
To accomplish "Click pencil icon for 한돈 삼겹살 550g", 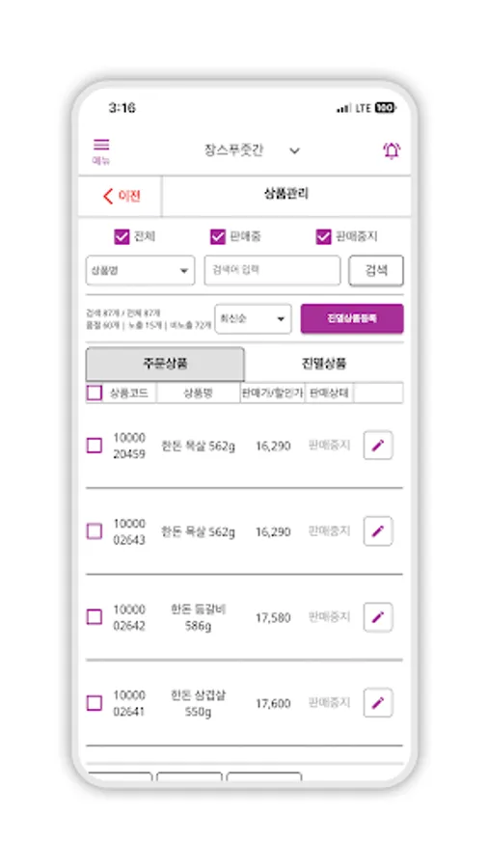I will [378, 702].
